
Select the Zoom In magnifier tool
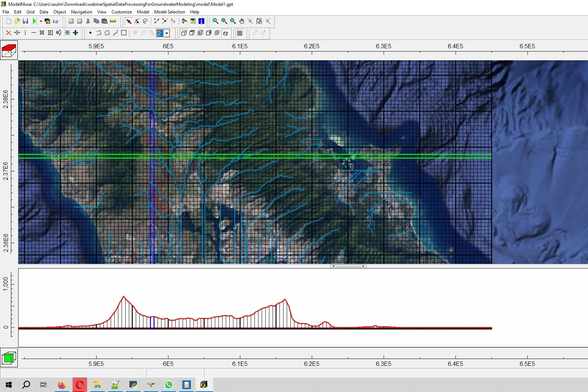tap(224, 21)
